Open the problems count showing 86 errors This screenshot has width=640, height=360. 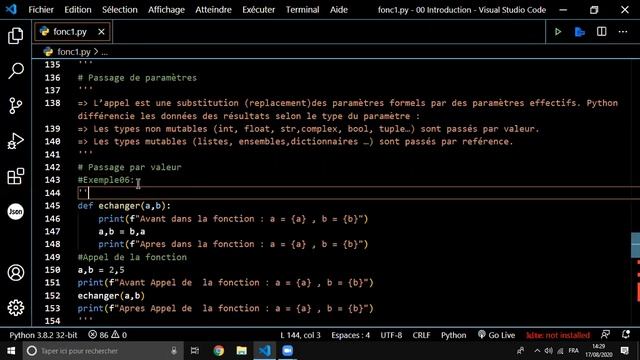(108, 335)
